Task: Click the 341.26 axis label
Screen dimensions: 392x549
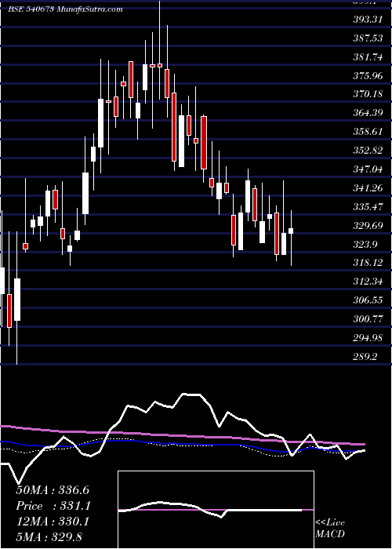Action: [x=368, y=188]
